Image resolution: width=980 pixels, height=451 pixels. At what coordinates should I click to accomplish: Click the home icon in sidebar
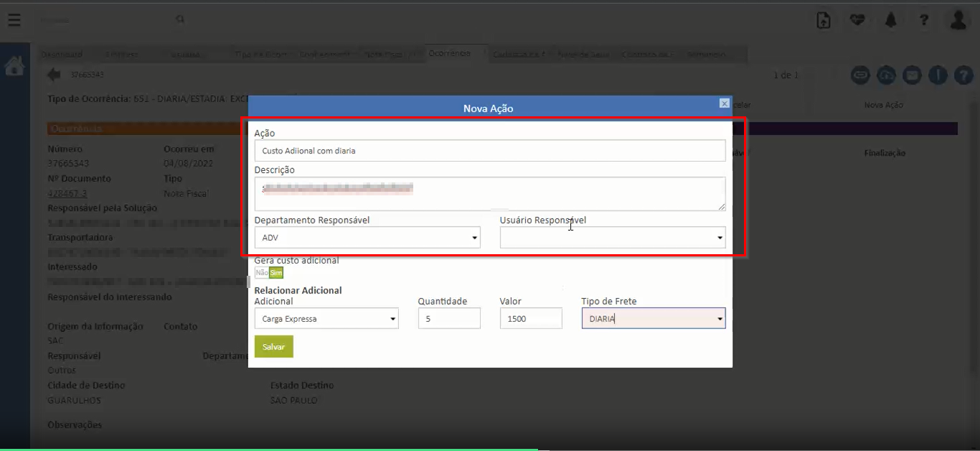coord(14,67)
